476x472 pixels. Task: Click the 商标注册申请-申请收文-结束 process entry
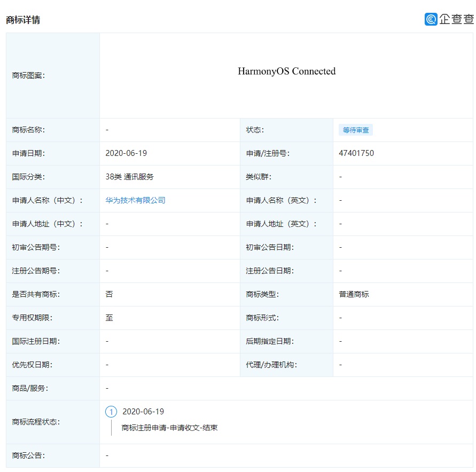click(x=169, y=428)
